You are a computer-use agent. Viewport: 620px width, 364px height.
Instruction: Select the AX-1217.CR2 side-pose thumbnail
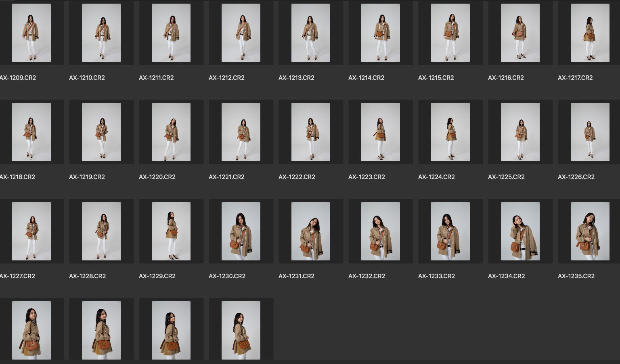(590, 33)
